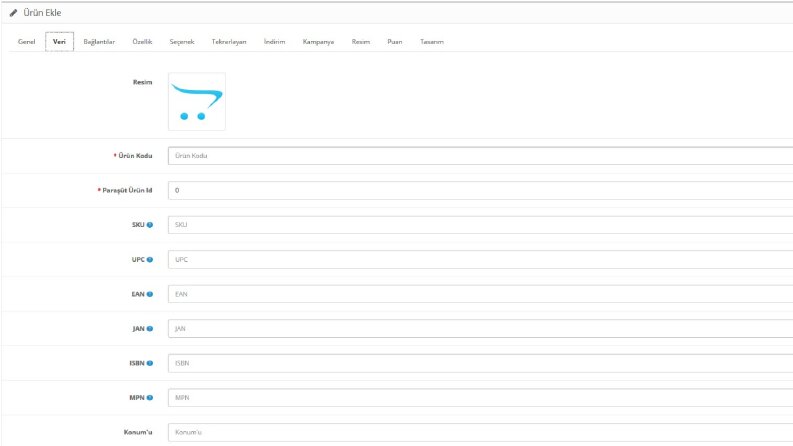Open the Kampanya tab

click(x=318, y=42)
